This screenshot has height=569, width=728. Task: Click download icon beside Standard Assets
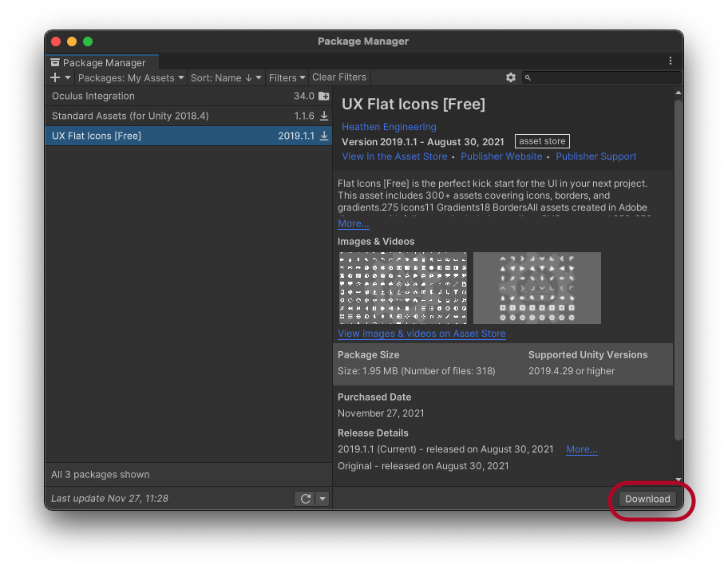pos(324,116)
